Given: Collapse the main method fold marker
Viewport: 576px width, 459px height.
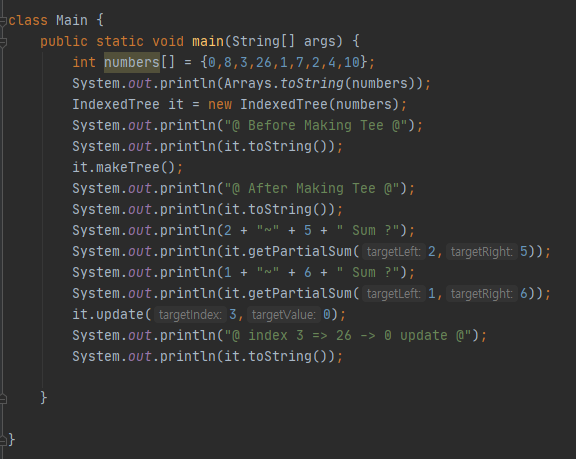Looking at the screenshot, I should pos(3,42).
